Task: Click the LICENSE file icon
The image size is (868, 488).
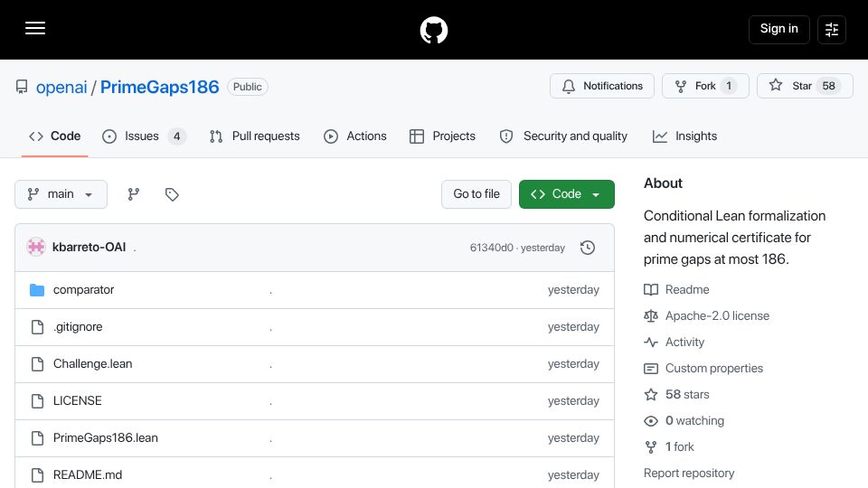Action: [37, 400]
